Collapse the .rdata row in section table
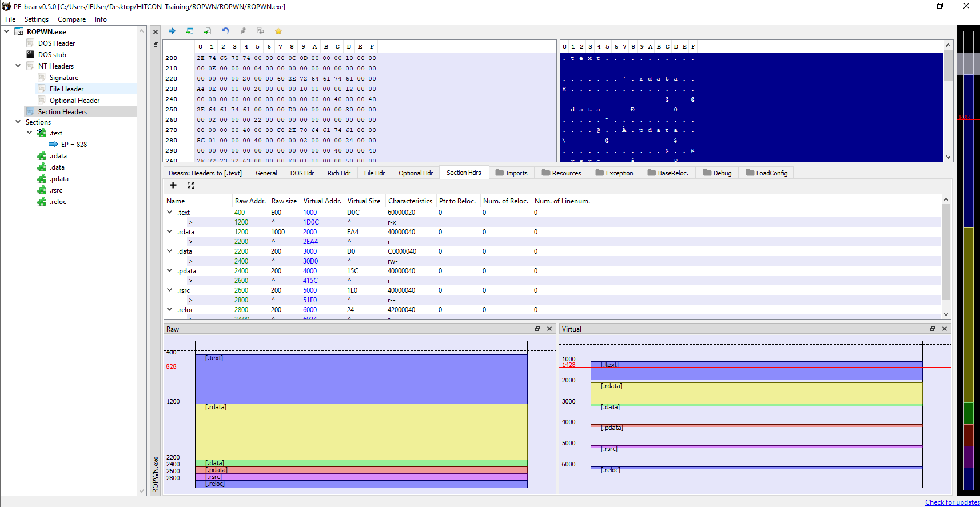980x507 pixels. coord(170,231)
